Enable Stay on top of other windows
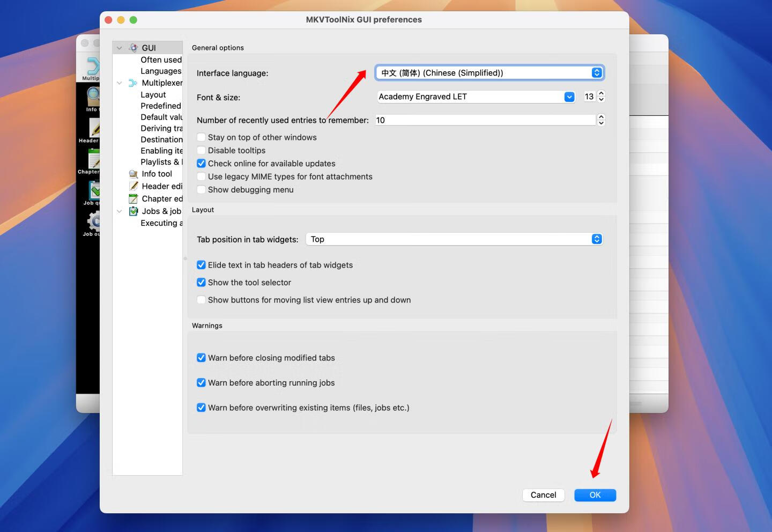The height and width of the screenshot is (532, 772). point(202,137)
